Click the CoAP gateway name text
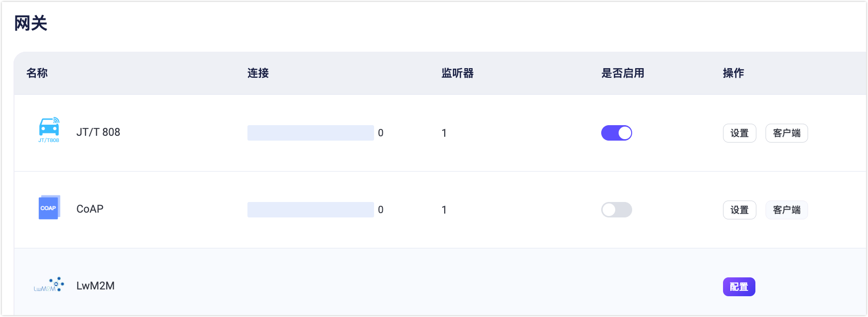The image size is (868, 317). pos(90,209)
